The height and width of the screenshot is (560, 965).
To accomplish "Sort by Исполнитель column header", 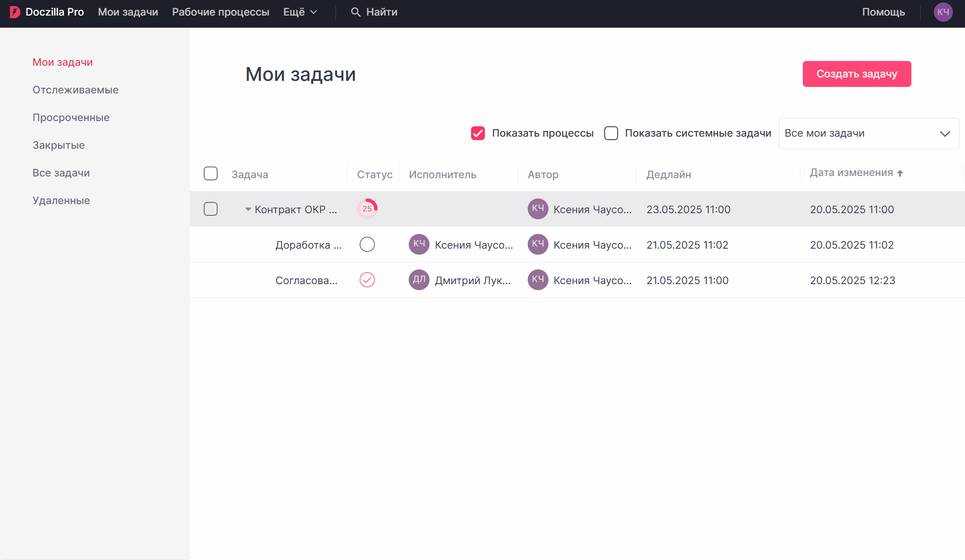I will click(442, 175).
